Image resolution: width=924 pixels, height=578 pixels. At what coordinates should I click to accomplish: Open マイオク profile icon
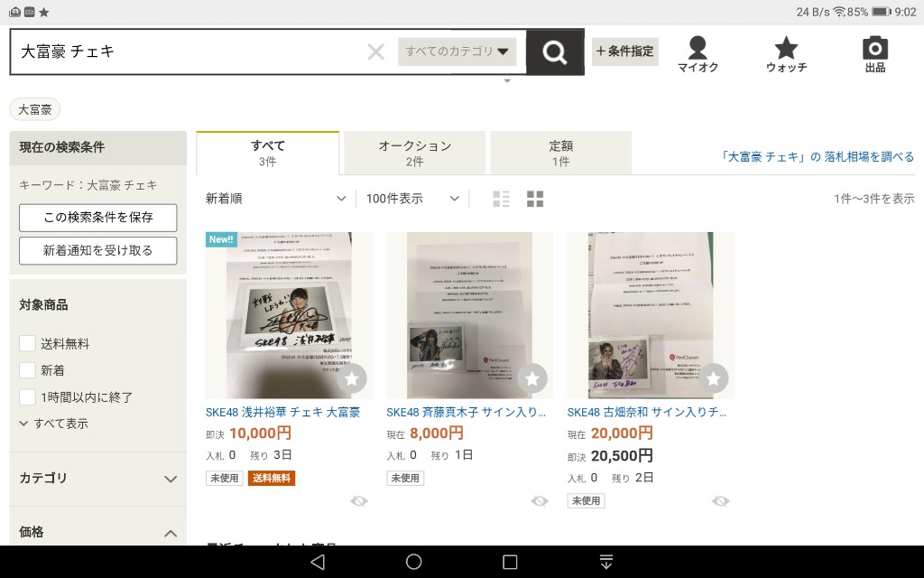[698, 54]
